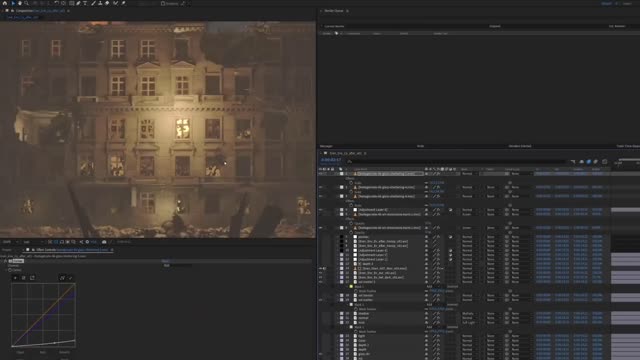The image size is (640, 360).
Task: Select the Roto Brush tool
Action: pyautogui.click(x=116, y=3)
